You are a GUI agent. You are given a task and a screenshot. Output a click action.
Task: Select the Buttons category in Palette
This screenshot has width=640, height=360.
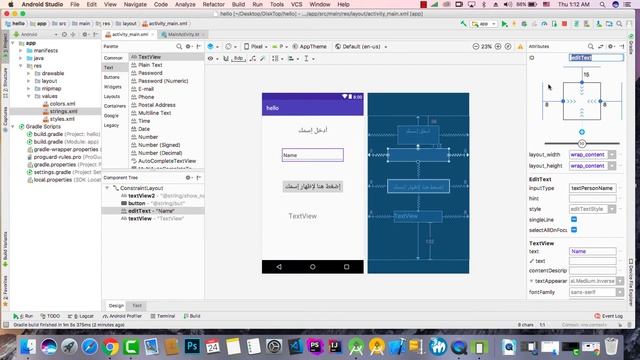coord(111,77)
